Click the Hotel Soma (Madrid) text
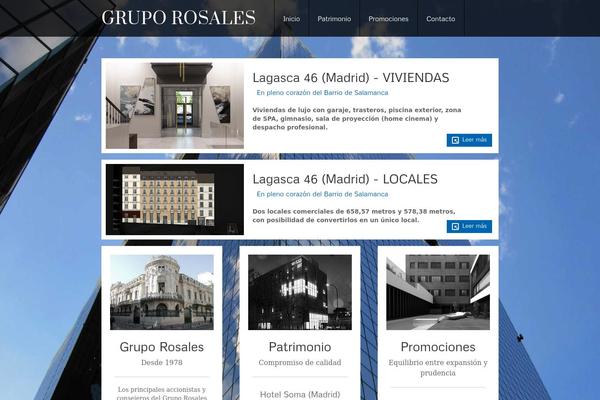Viewport: 600px width, 400px height. [300, 395]
